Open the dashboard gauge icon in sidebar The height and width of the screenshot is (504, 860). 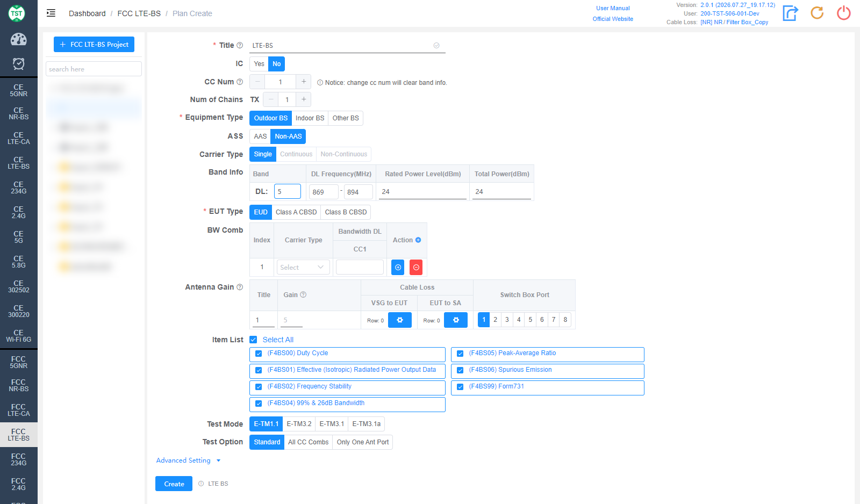[18, 39]
